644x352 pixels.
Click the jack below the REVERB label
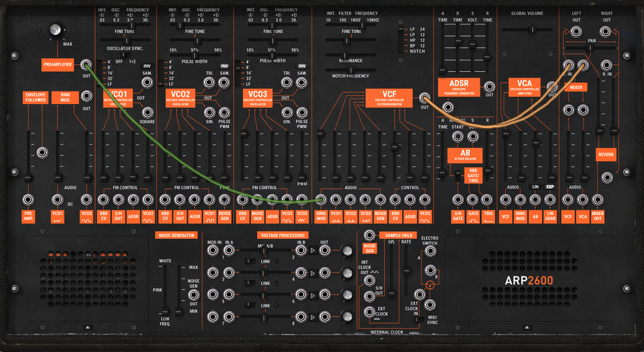[x=606, y=177]
